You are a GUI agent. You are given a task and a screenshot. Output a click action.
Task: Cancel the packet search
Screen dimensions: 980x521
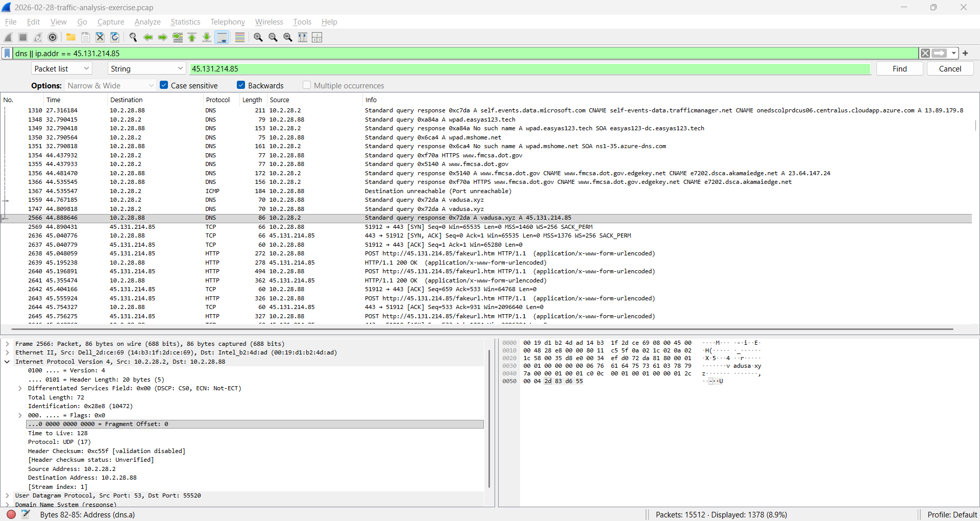pos(950,68)
